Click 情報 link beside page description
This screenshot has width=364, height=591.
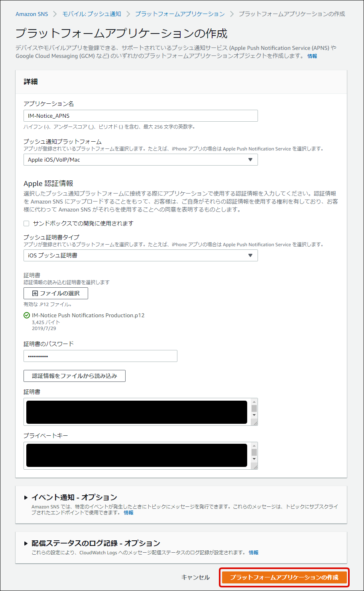pyautogui.click(x=312, y=56)
